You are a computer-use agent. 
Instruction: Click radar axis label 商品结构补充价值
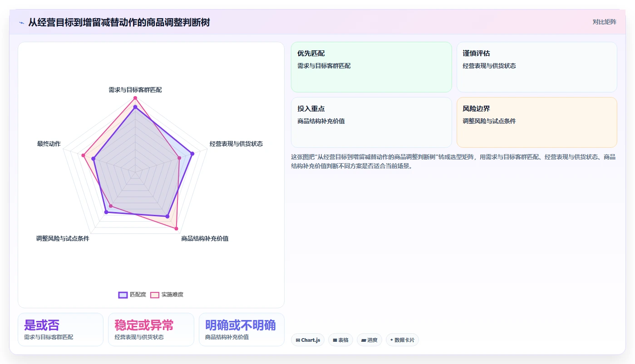coord(205,238)
